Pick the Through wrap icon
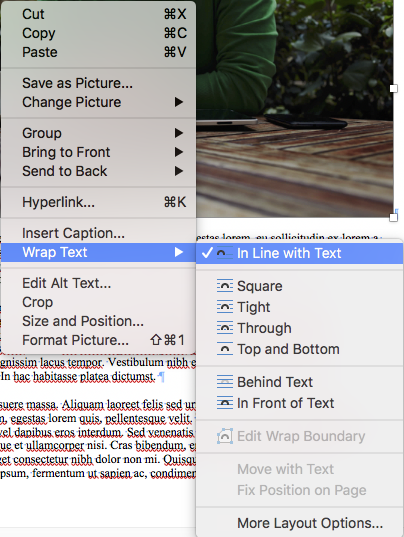Screen dimensions: 404x537 (225, 328)
